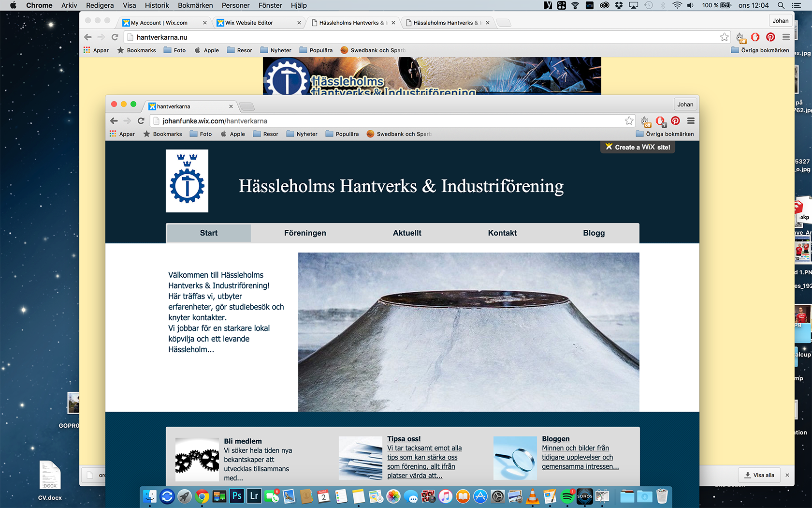Screen dimensions: 812x508
Task: Click Bloggen heading link
Action: coord(555,439)
